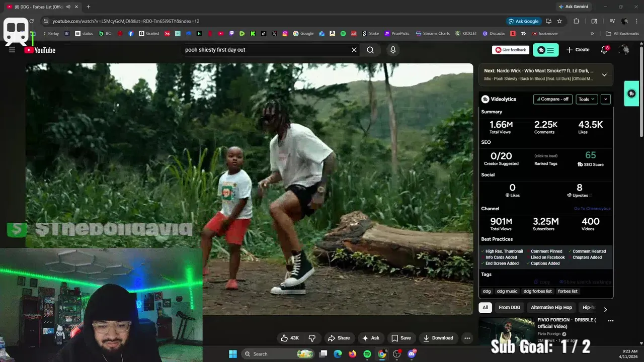The height and width of the screenshot is (362, 644).
Task: Open the Grailed bookmark
Action: (x=149, y=34)
